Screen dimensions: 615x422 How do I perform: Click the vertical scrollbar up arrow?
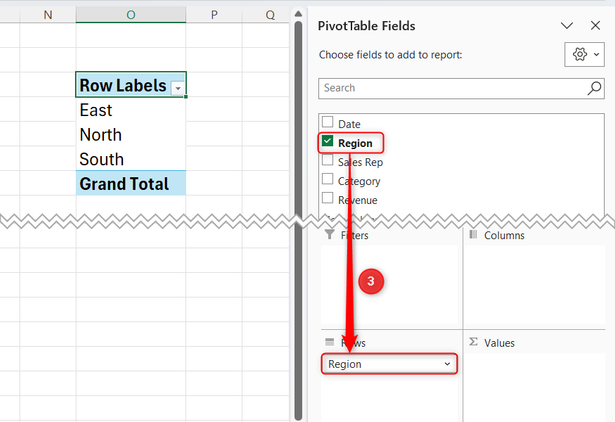[298, 14]
